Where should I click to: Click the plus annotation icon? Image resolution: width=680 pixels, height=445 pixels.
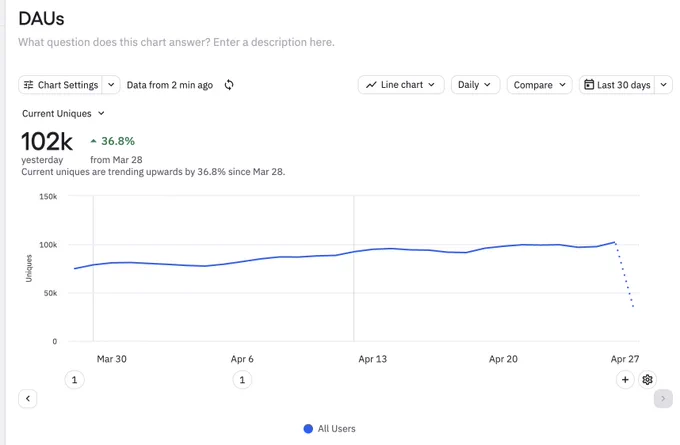click(625, 380)
